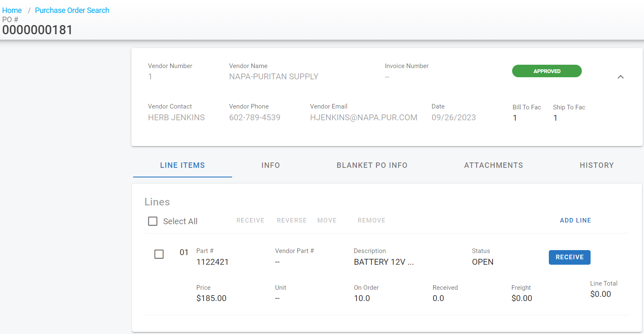Viewport: 644px width, 334px height.
Task: Click the MOVE action in Lines toolbar
Action: coord(327,220)
